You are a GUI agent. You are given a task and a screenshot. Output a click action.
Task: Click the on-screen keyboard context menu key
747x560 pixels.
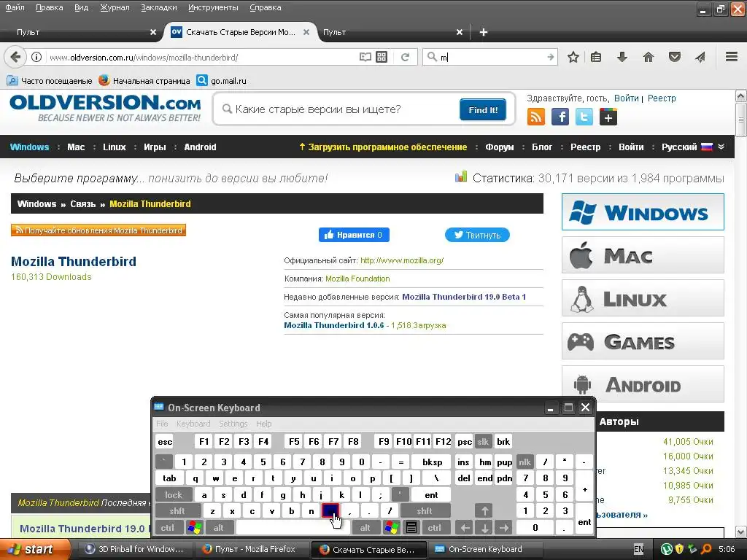click(x=411, y=528)
